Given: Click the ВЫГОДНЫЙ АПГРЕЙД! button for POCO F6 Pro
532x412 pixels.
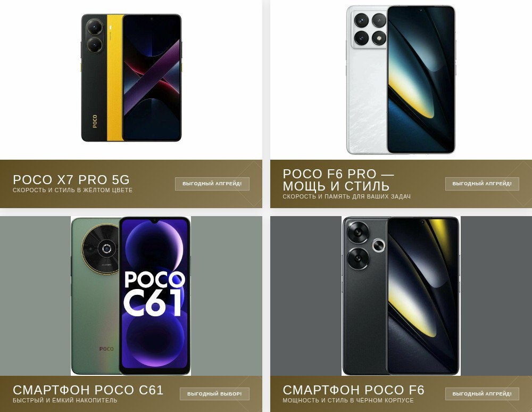Looking at the screenshot, I should point(482,184).
